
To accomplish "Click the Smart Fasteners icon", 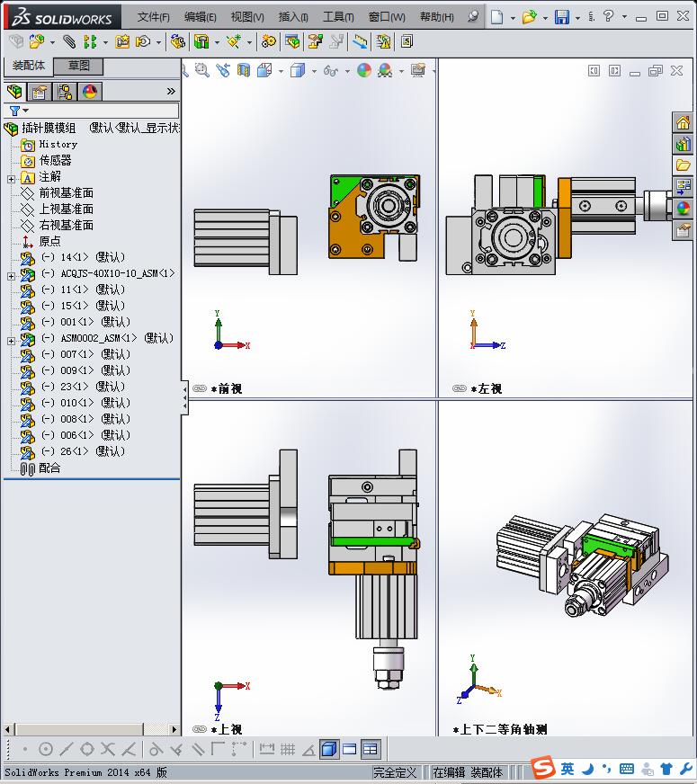I will coord(122,41).
